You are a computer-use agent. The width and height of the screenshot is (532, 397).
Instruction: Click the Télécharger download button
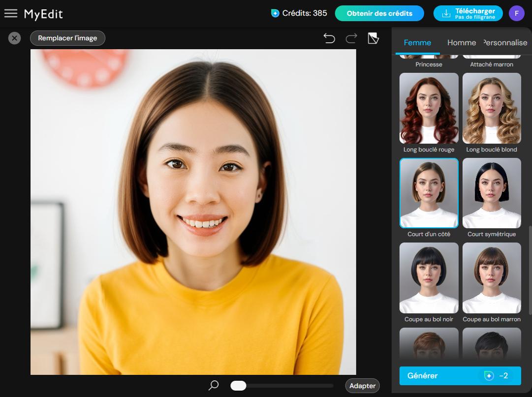click(468, 14)
